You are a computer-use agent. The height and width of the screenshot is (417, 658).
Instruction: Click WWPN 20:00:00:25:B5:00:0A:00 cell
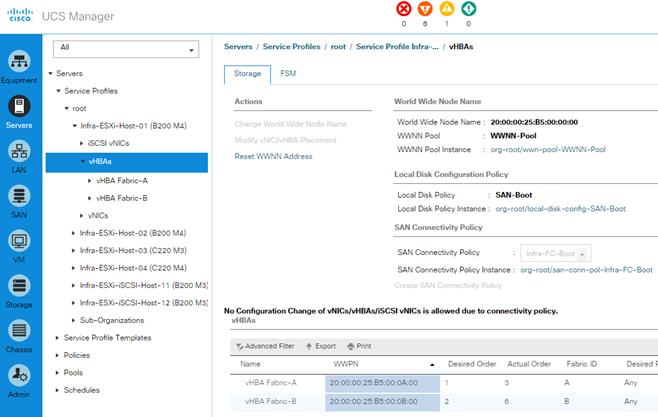click(x=382, y=383)
